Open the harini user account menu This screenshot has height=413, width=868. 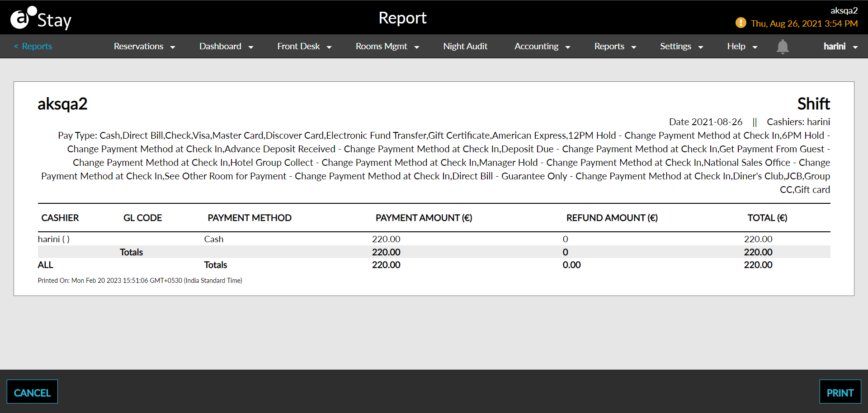[840, 47]
